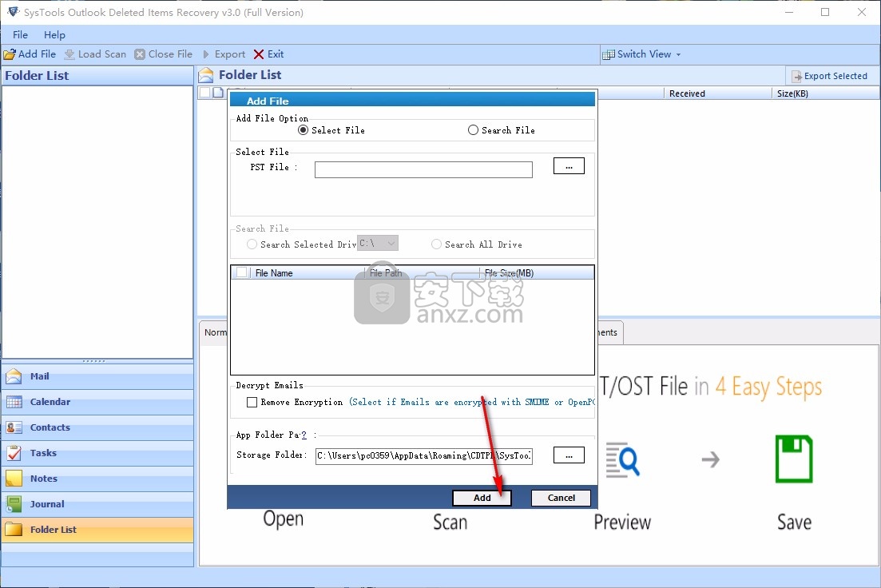Select the Search File radio button
The image size is (881, 588).
tap(473, 130)
